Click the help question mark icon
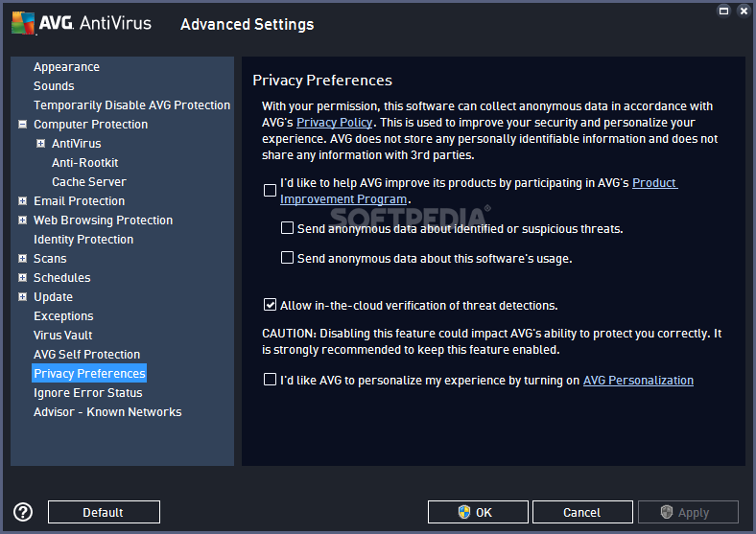The image size is (756, 534). 23,512
